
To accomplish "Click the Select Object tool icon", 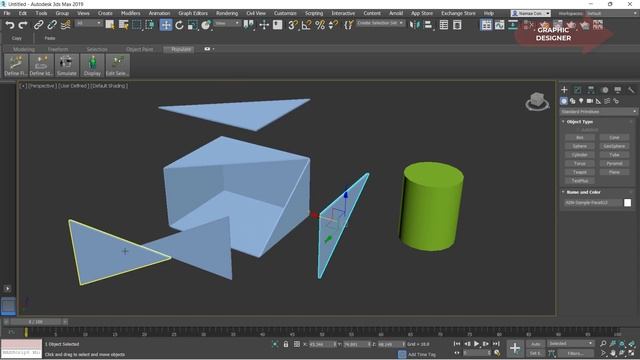I will point(110,25).
